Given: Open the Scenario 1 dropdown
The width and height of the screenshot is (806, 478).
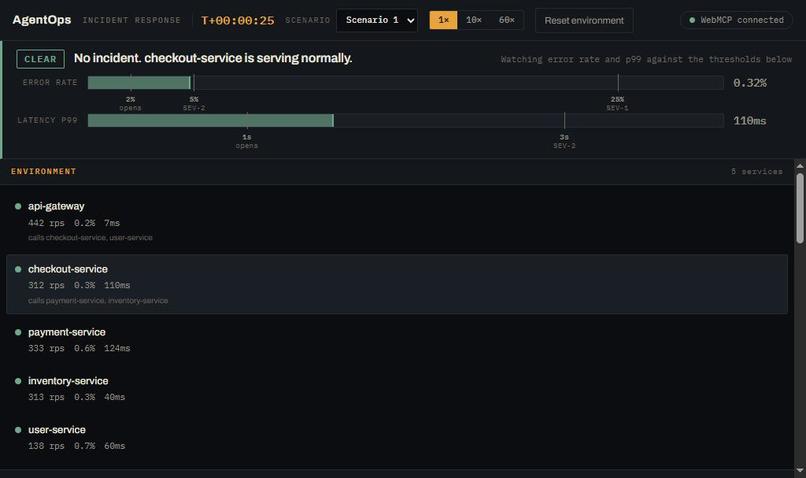Looking at the screenshot, I should click(377, 21).
